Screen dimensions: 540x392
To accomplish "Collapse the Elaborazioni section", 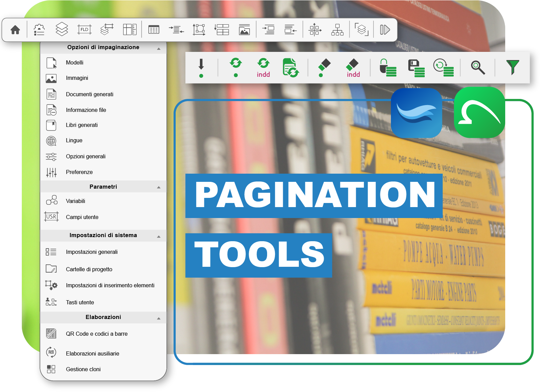I will pyautogui.click(x=159, y=318).
